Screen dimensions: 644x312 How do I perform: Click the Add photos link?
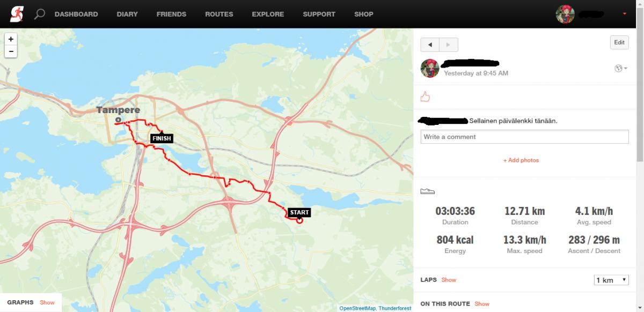(x=521, y=160)
